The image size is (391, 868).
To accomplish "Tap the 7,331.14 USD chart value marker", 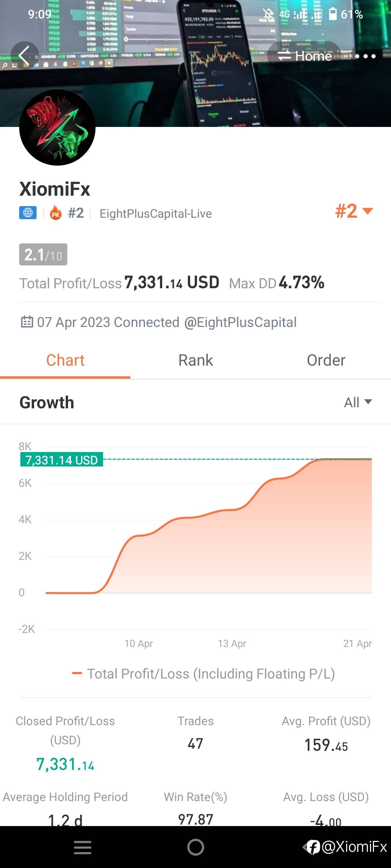I will [x=62, y=460].
